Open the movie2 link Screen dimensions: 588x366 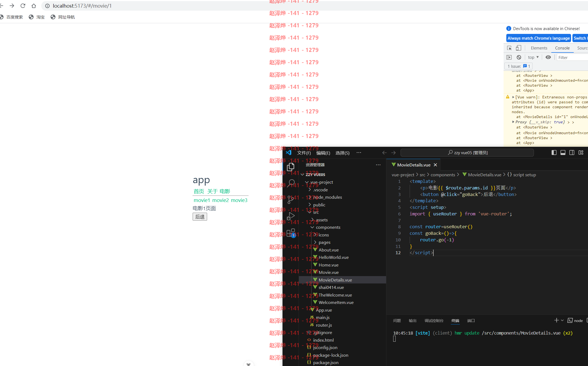220,200
